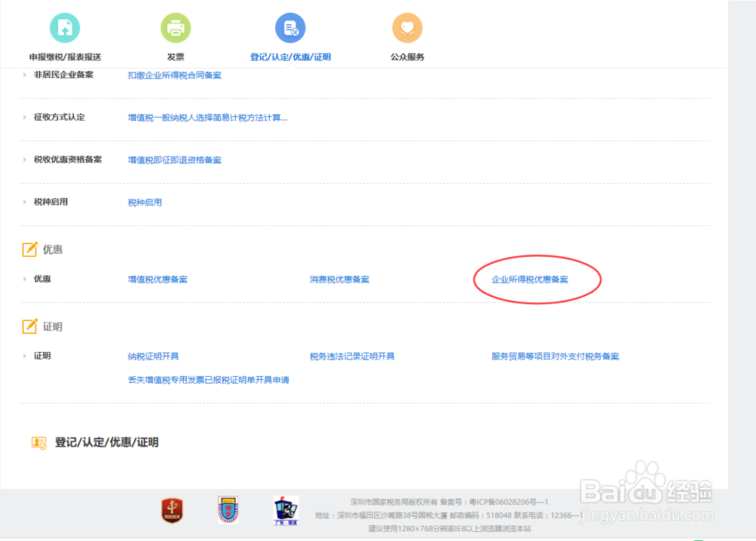Open the 发票 green printer icon
The width and height of the screenshot is (756, 541).
point(175,27)
